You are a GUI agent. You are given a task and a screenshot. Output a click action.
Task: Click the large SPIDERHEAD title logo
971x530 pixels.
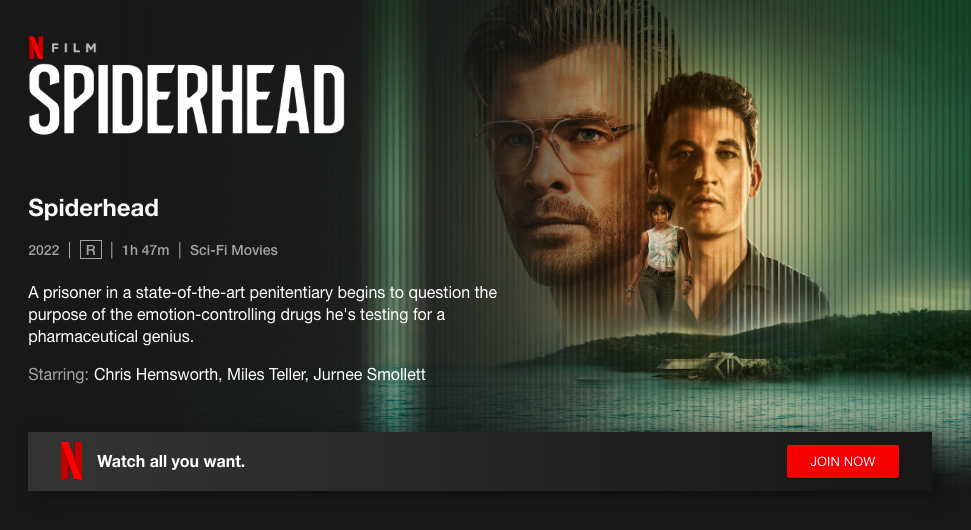point(186,99)
